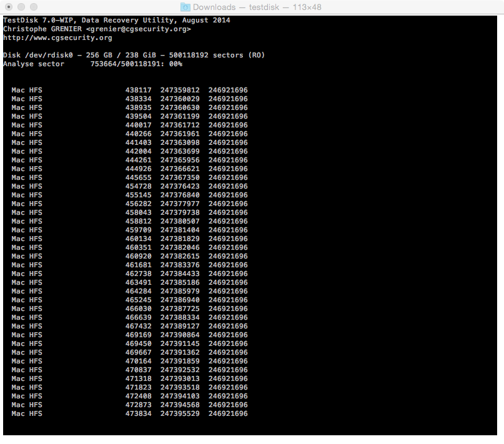Click end sector value 247359812
The image size is (504, 444).
click(x=180, y=90)
